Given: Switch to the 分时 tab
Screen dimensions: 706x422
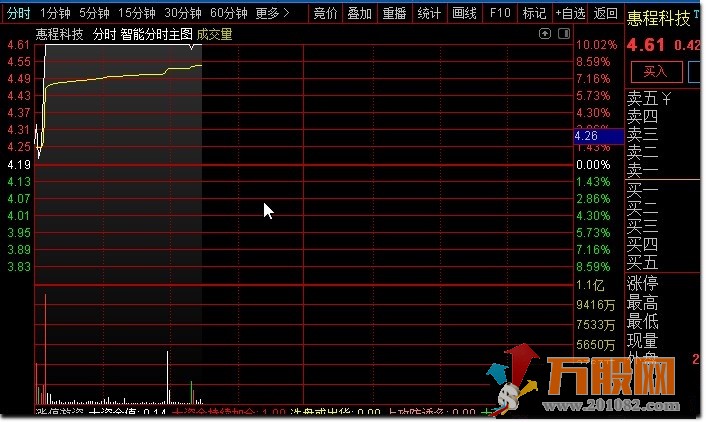Looking at the screenshot, I should click(x=18, y=13).
